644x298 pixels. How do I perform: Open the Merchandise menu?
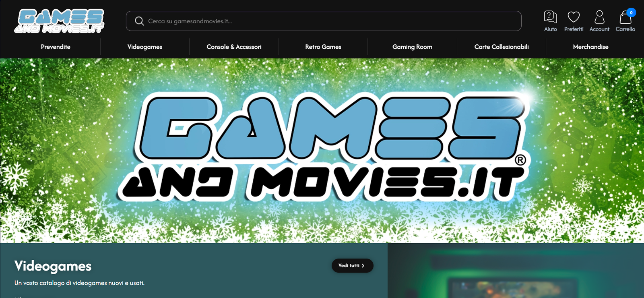point(590,47)
